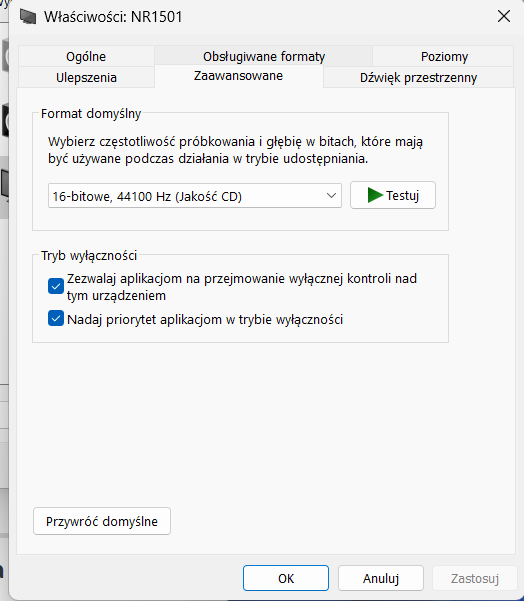Image resolution: width=524 pixels, height=601 pixels.
Task: Open the default format combo box
Action: pyautogui.click(x=195, y=196)
